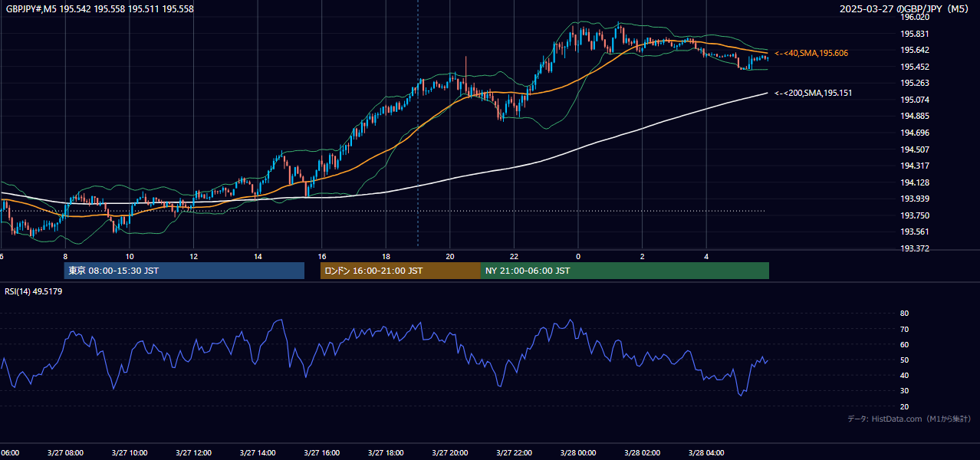Click RSI scale value 20
Viewport: 980px width, 460px height.
[904, 406]
